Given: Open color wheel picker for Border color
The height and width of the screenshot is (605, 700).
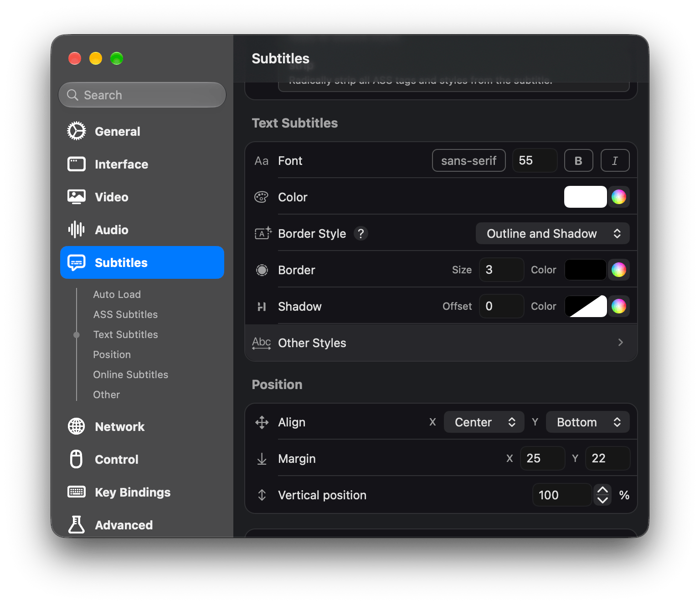Looking at the screenshot, I should pyautogui.click(x=619, y=270).
